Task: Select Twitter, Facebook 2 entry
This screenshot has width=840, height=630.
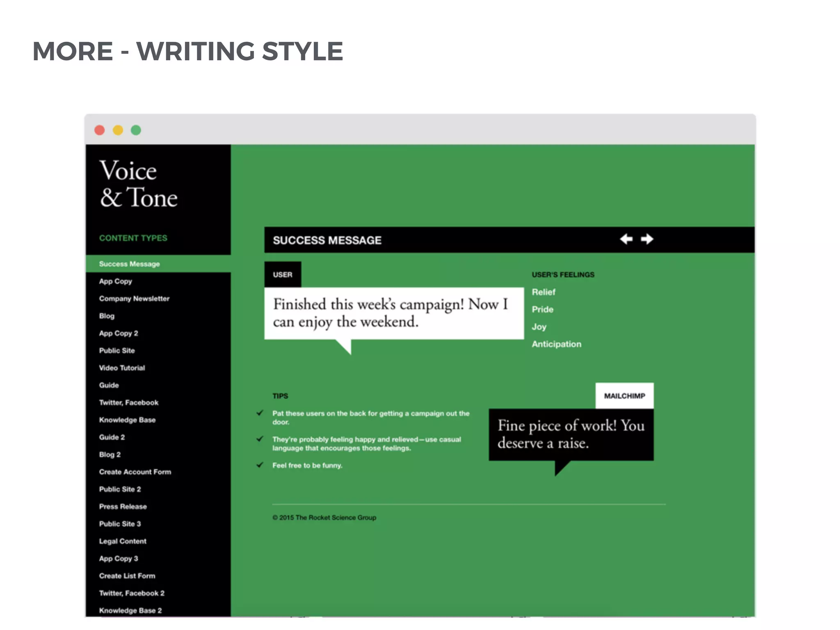Action: click(x=132, y=593)
